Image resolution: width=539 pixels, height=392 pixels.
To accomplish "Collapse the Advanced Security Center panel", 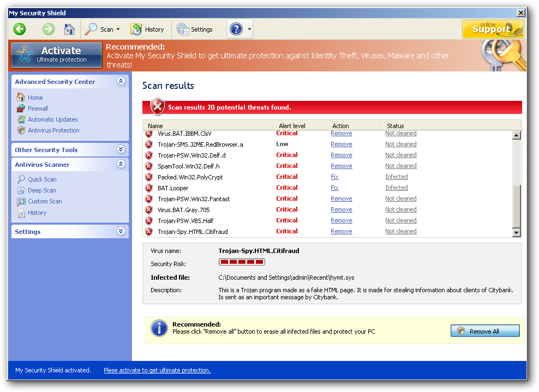I will 121,81.
